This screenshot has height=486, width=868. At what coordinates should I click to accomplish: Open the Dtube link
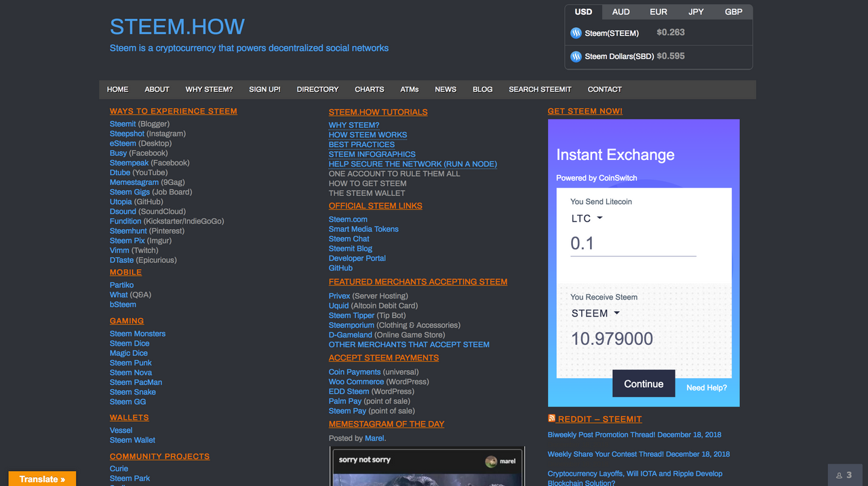coord(120,173)
